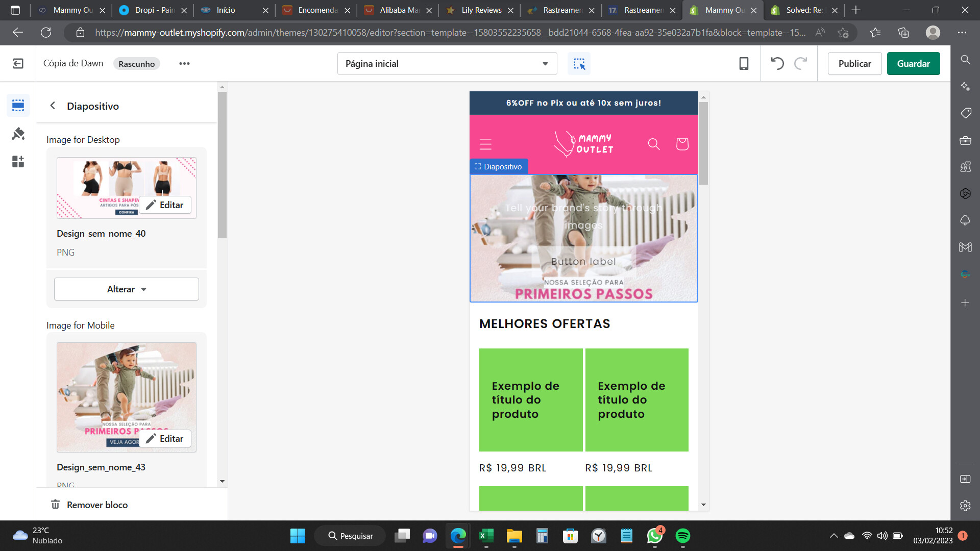980x551 pixels.
Task: Open the app embeds icon
Action: (18, 162)
